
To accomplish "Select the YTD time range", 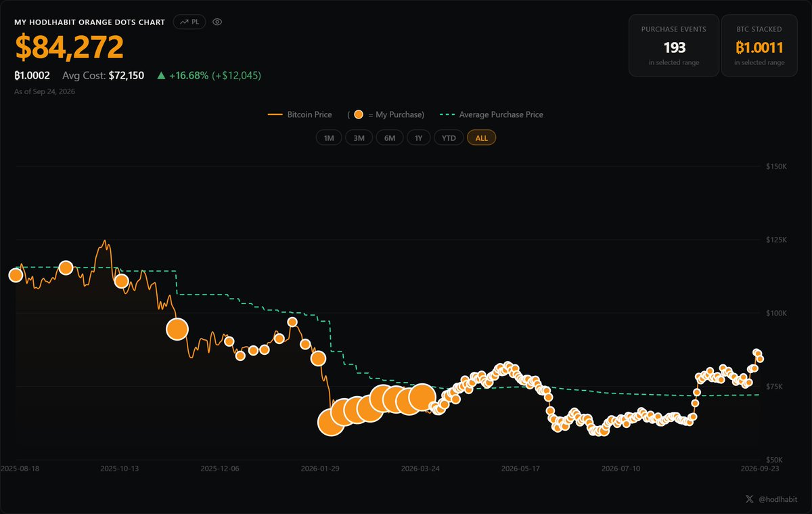I will point(449,137).
